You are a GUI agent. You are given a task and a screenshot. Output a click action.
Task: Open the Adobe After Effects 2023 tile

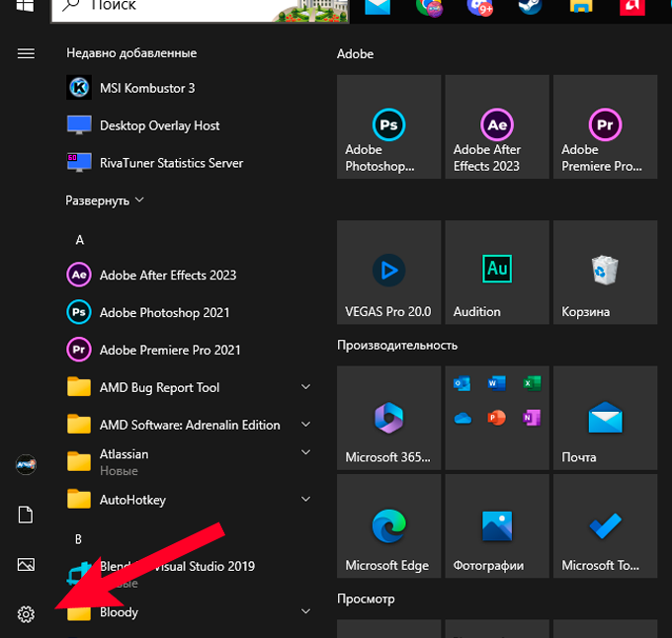(x=497, y=126)
